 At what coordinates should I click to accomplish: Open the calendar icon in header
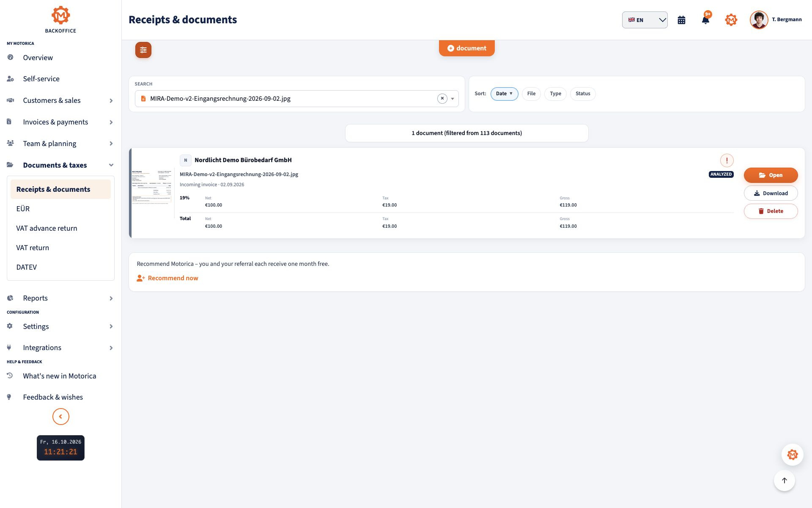point(681,20)
